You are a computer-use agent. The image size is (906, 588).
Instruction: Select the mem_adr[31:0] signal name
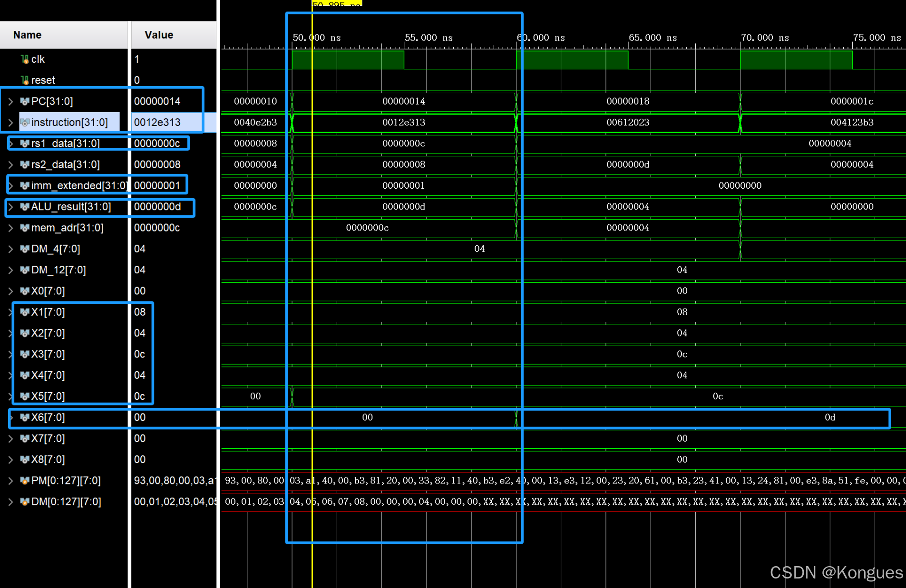coord(67,228)
